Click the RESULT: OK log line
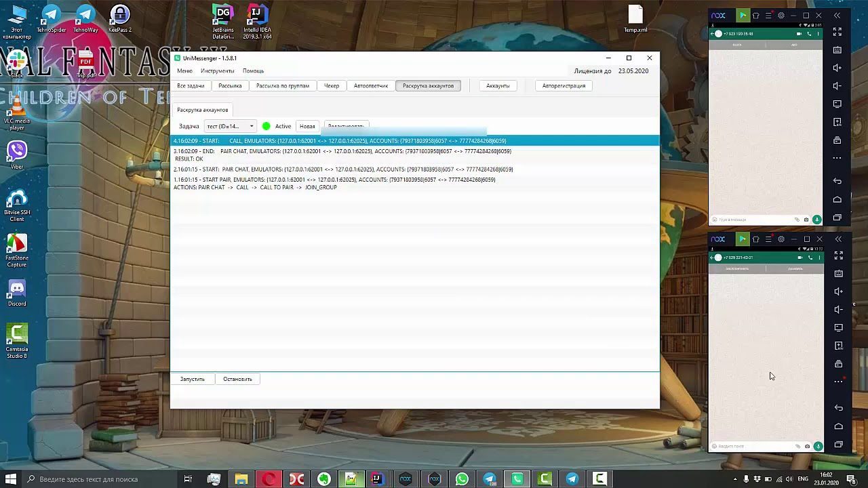The image size is (868, 488). [189, 159]
